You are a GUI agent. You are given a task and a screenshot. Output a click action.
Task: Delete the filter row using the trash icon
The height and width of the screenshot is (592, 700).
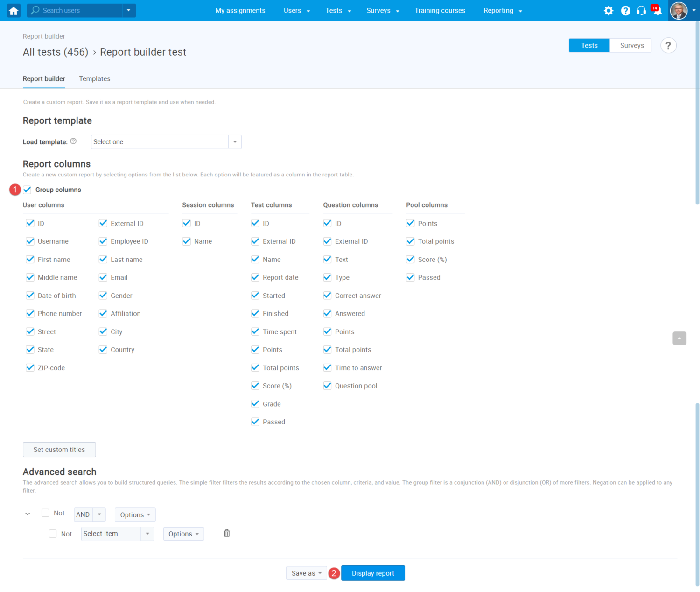point(227,533)
